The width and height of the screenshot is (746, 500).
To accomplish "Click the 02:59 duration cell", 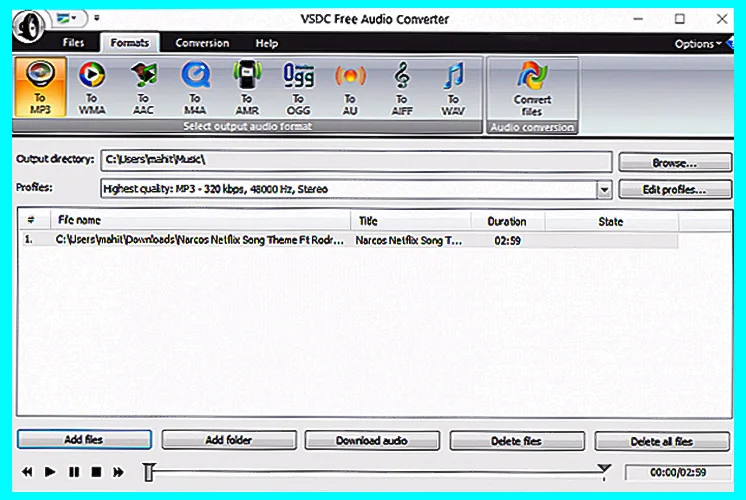I will (508, 241).
